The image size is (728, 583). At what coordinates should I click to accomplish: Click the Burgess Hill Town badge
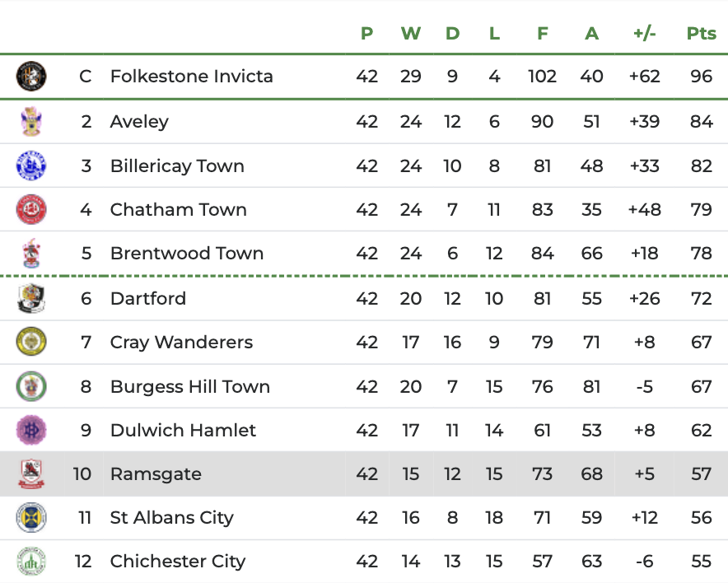pos(31,386)
